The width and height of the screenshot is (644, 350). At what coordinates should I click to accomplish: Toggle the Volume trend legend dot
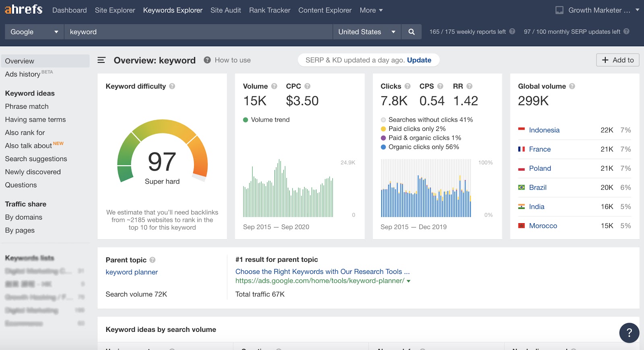(246, 120)
